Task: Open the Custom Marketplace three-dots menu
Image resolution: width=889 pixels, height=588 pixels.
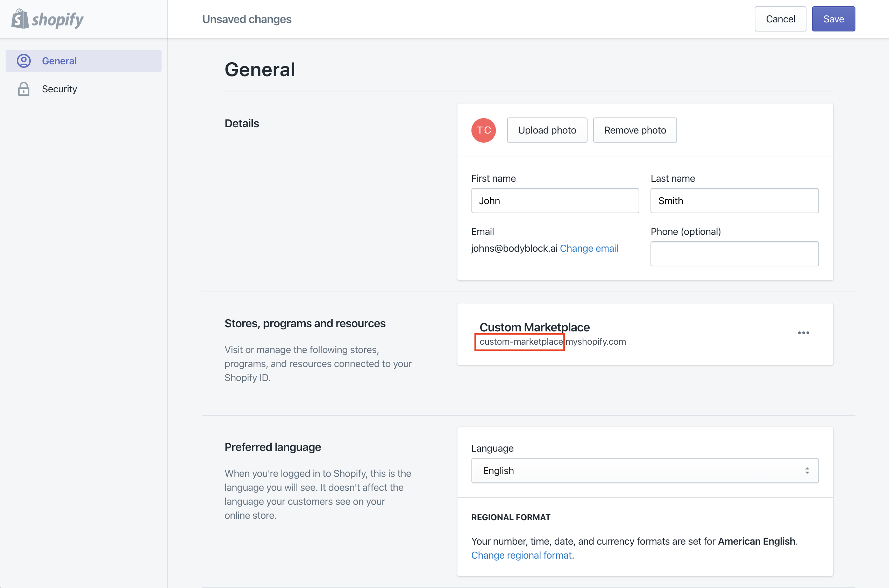Action: coord(803,333)
